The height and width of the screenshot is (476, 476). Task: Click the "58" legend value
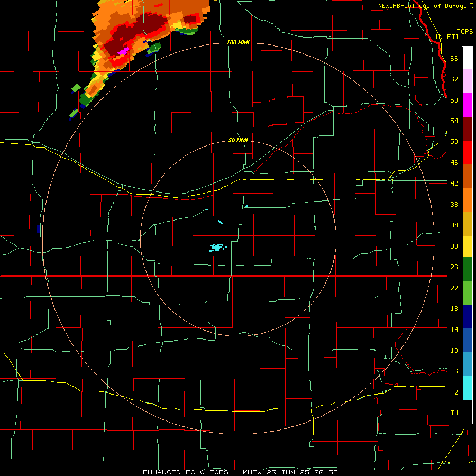pyautogui.click(x=454, y=100)
